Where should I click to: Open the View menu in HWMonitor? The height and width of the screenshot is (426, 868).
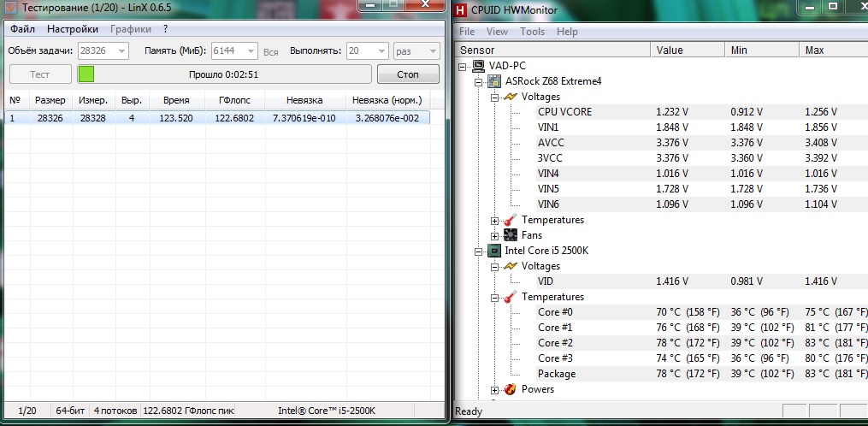tap(497, 32)
